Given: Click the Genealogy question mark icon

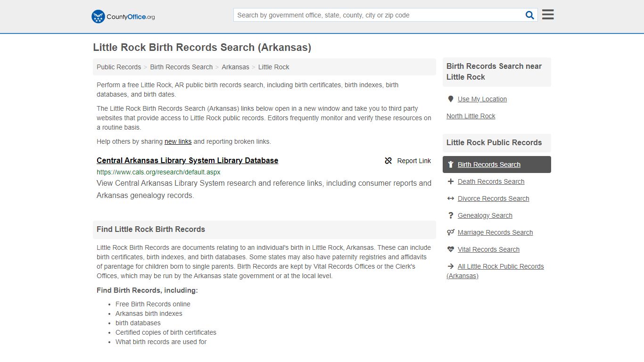Looking at the screenshot, I should pyautogui.click(x=451, y=215).
